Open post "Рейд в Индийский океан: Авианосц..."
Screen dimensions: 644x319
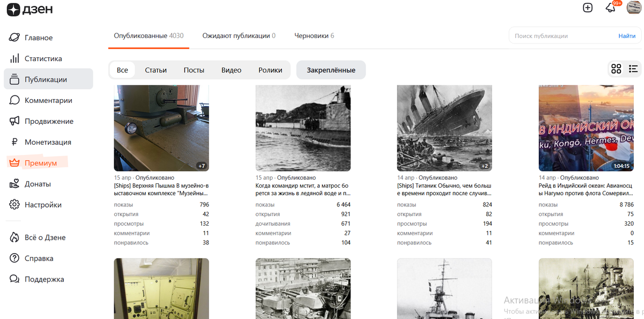(586, 189)
